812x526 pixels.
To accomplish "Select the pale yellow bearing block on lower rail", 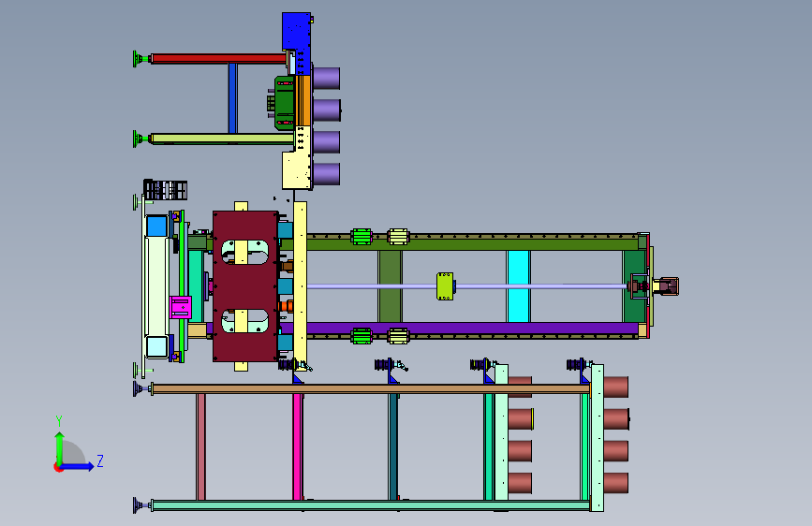I will tap(398, 336).
